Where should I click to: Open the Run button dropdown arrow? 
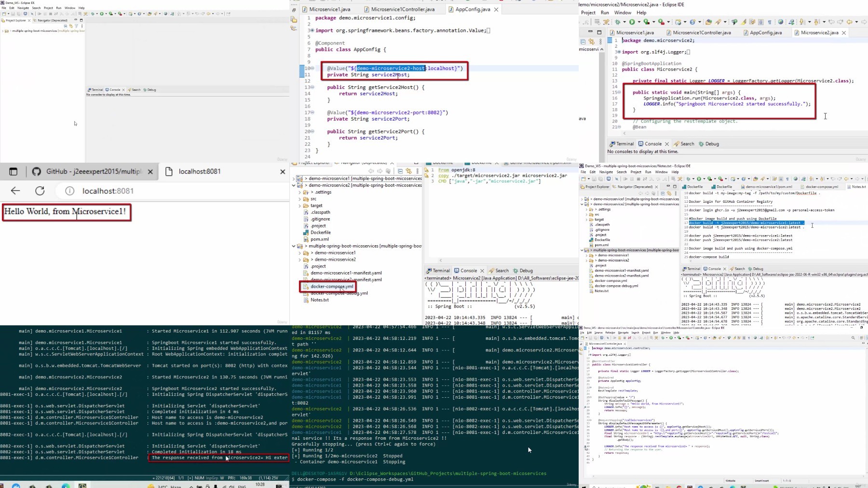click(x=639, y=22)
